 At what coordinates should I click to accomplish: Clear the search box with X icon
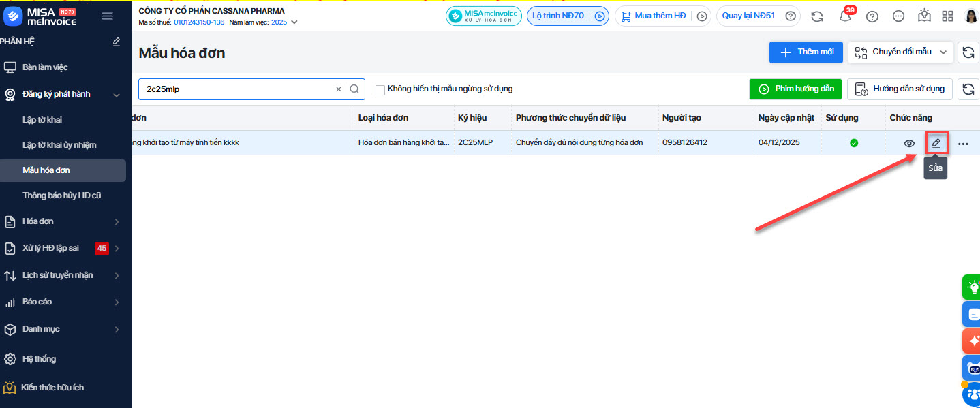[339, 89]
